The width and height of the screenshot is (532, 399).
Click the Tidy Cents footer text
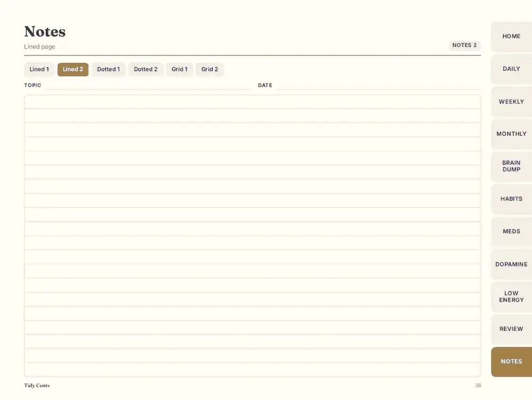pos(37,385)
